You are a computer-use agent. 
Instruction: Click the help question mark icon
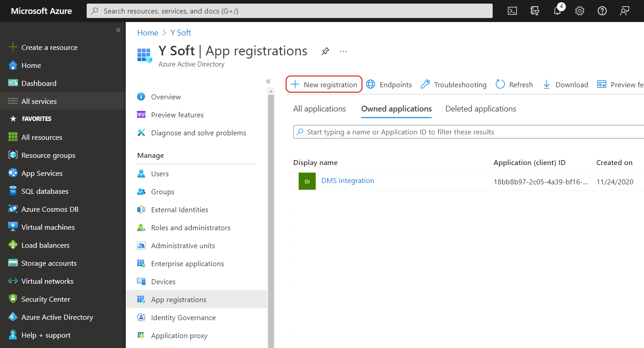[602, 11]
